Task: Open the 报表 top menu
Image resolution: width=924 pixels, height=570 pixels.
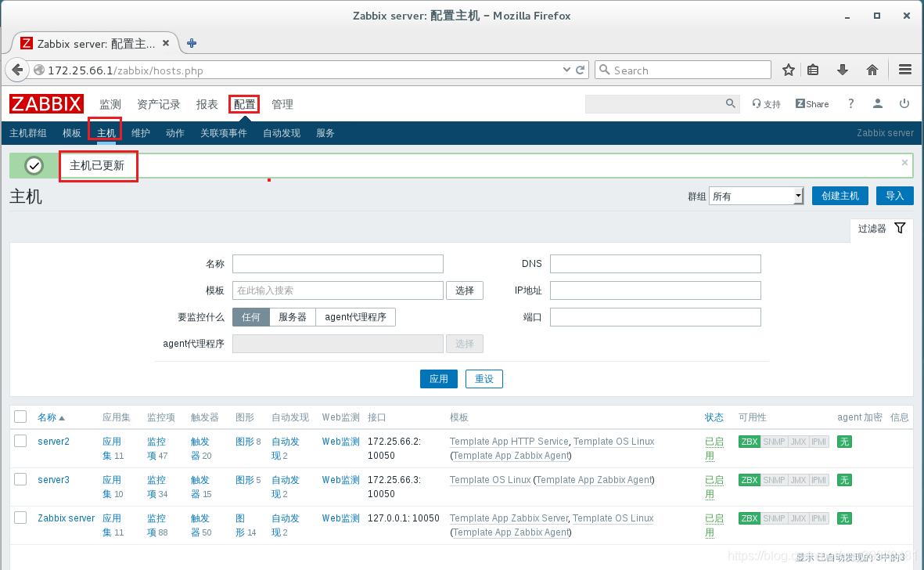Action: (x=207, y=104)
